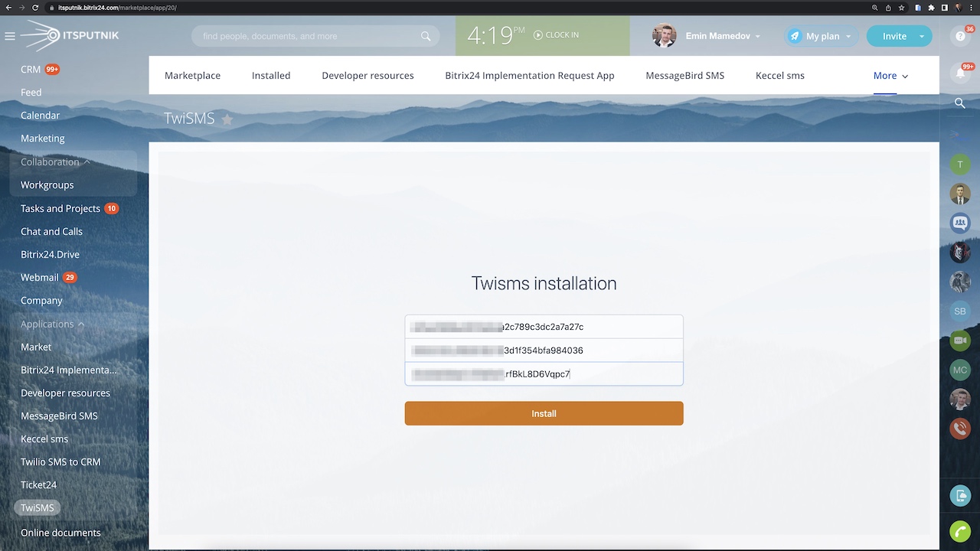Open the browser zoom magnifier icon
The height and width of the screenshot is (551, 980).
(874, 8)
